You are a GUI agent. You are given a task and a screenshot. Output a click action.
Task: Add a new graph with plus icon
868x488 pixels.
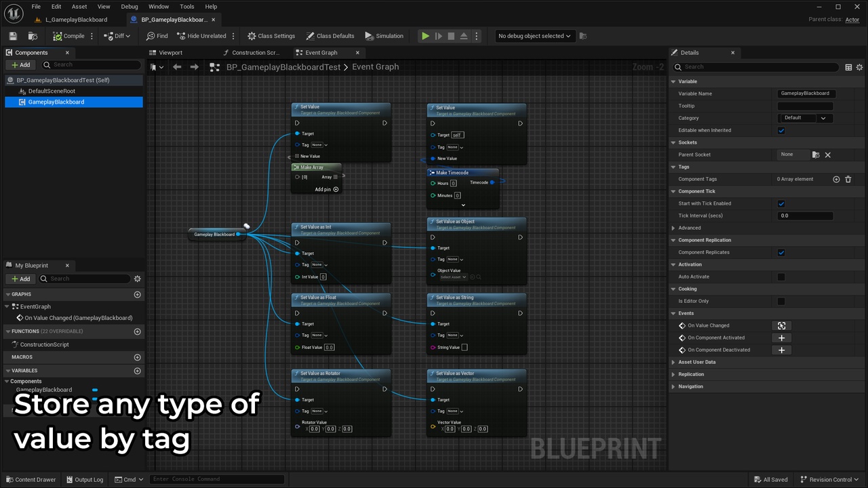(x=138, y=294)
